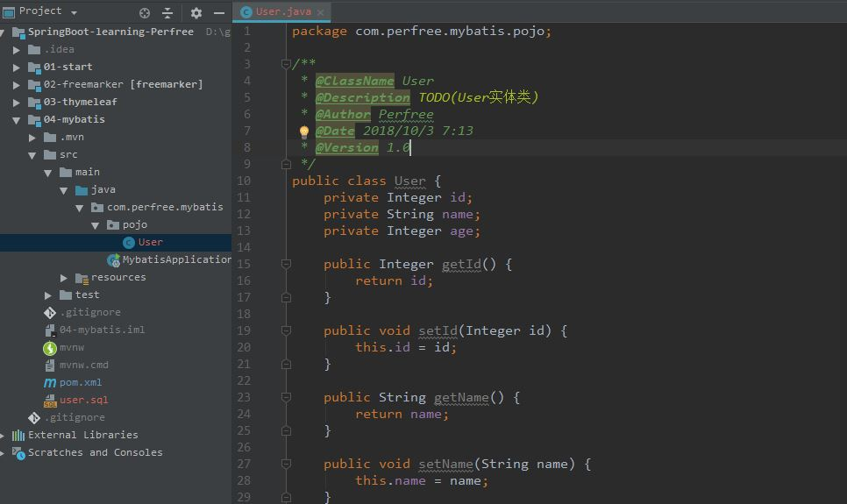Click the MybatisApplication class icon
847x504 pixels.
113,259
